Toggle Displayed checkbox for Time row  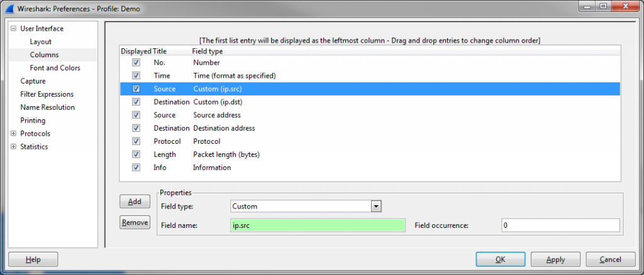tap(136, 76)
